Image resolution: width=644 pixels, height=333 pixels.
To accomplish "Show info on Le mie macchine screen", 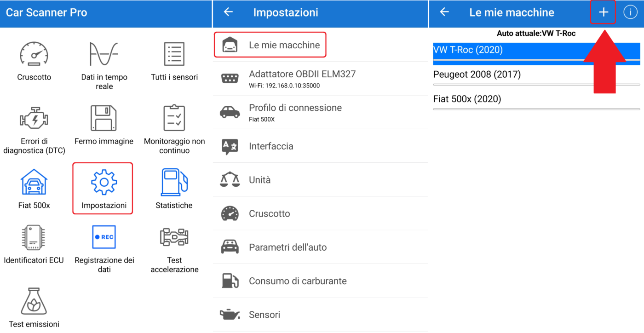I will [x=630, y=12].
